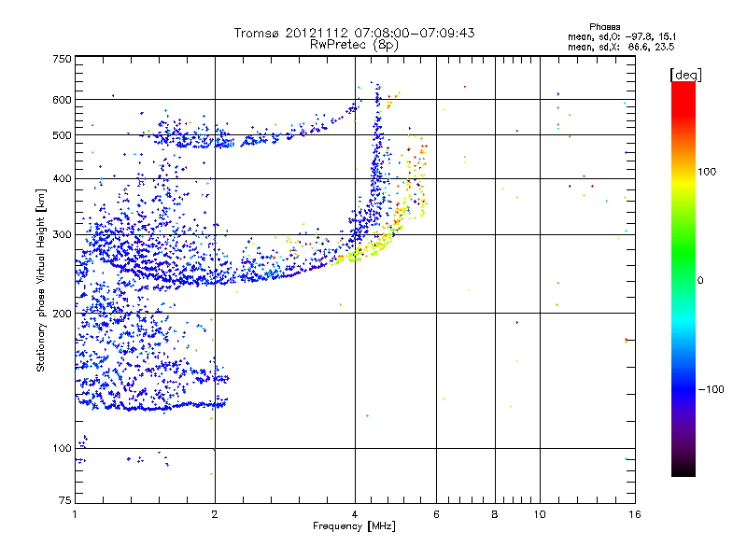Image resolution: width=747 pixels, height=560 pixels.
Task: Click the colorbar tick label '100'
Action: [707, 172]
